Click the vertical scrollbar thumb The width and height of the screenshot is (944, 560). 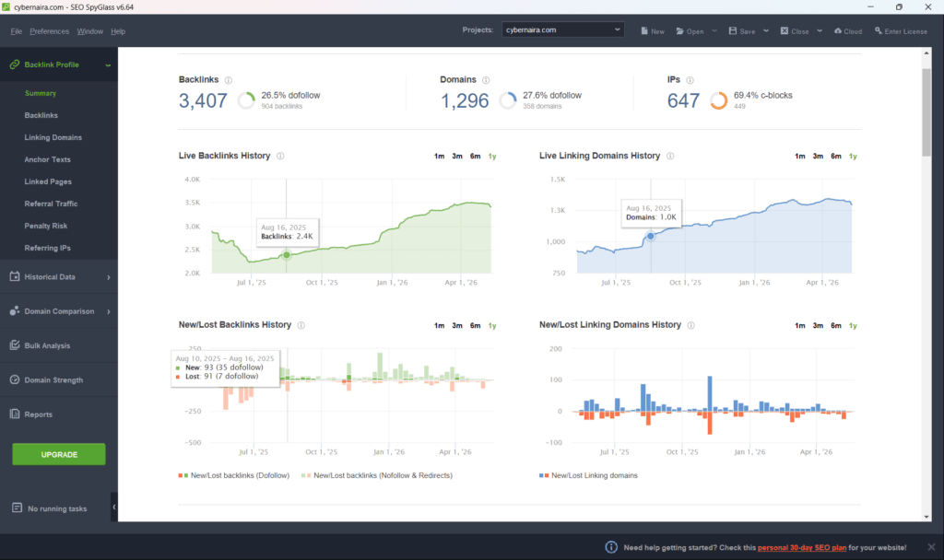pyautogui.click(x=926, y=111)
